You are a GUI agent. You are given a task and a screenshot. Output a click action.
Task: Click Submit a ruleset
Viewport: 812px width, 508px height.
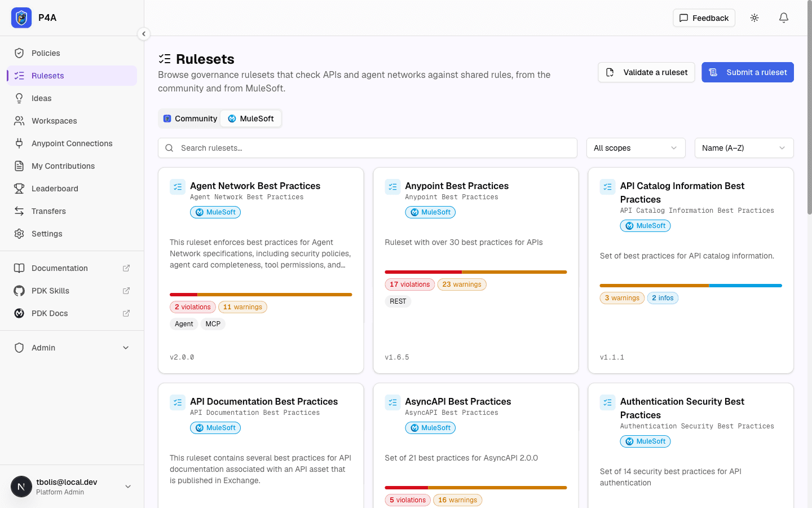click(x=748, y=72)
